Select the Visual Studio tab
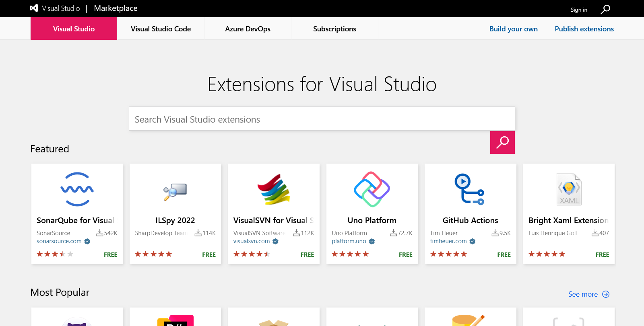Image resolution: width=644 pixels, height=326 pixels. pos(74,29)
